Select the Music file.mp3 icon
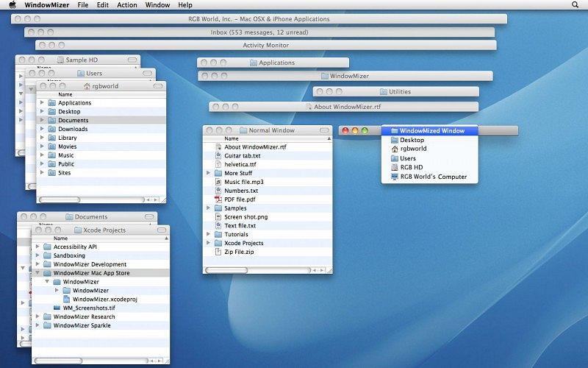The width and height of the screenshot is (588, 368). click(x=218, y=182)
